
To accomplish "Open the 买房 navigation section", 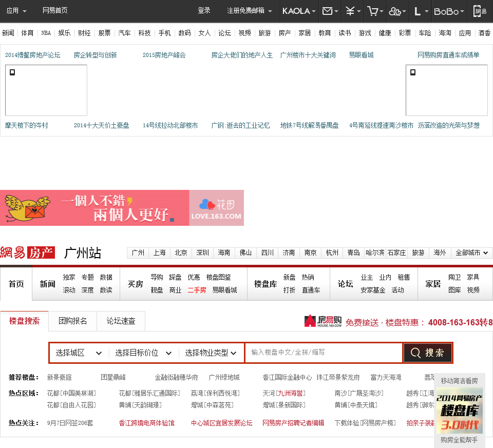I will [135, 284].
